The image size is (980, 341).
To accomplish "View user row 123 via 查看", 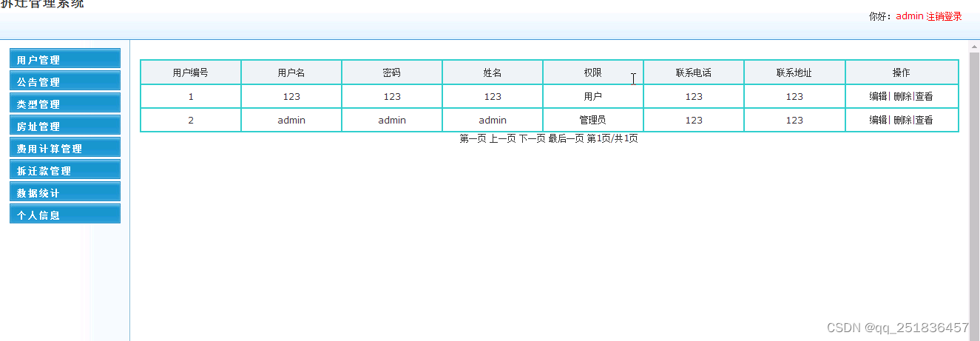I will 924,96.
